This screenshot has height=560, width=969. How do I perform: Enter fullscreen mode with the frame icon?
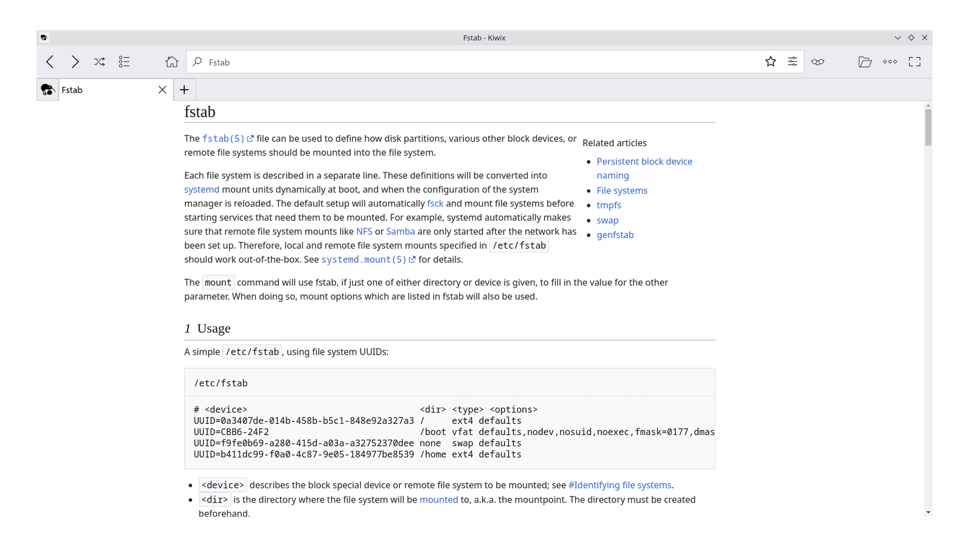(914, 62)
